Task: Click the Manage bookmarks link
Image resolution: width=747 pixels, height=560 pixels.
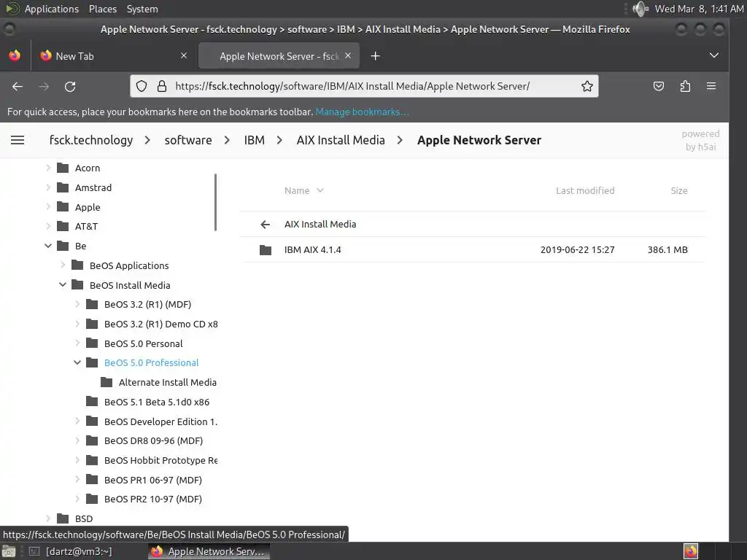Action: [362, 112]
